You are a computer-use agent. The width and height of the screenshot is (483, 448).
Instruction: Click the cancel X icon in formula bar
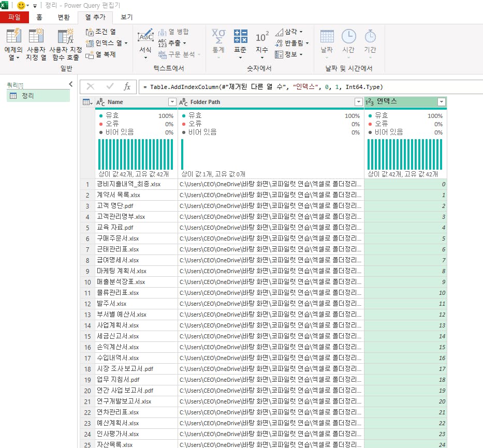pos(90,86)
